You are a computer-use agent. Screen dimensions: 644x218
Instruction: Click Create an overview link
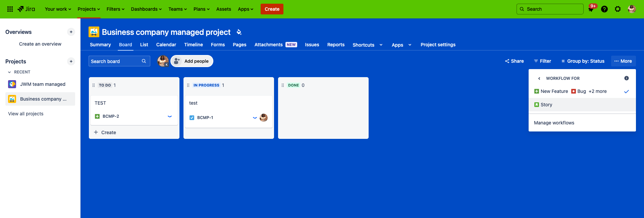[x=40, y=44]
